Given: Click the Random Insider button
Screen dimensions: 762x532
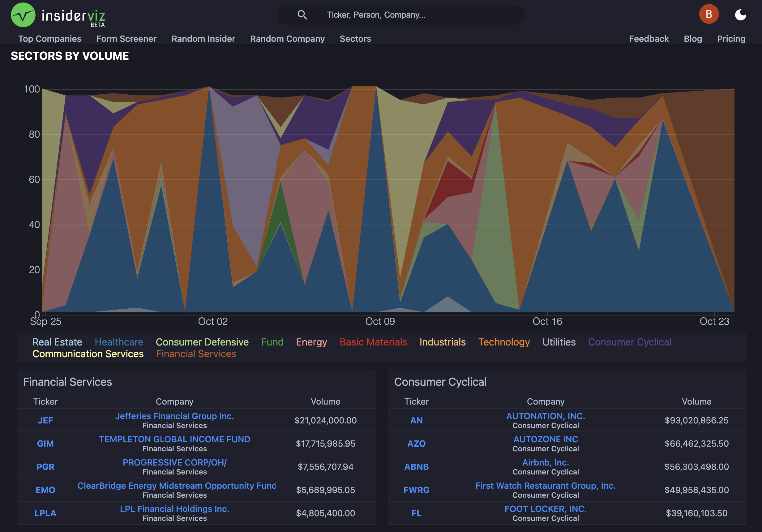Looking at the screenshot, I should pos(203,38).
